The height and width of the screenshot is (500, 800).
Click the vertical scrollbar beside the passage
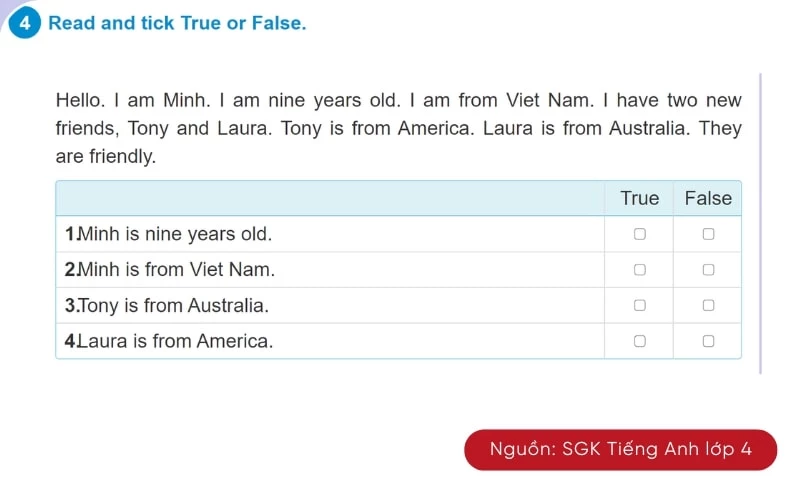click(760, 223)
